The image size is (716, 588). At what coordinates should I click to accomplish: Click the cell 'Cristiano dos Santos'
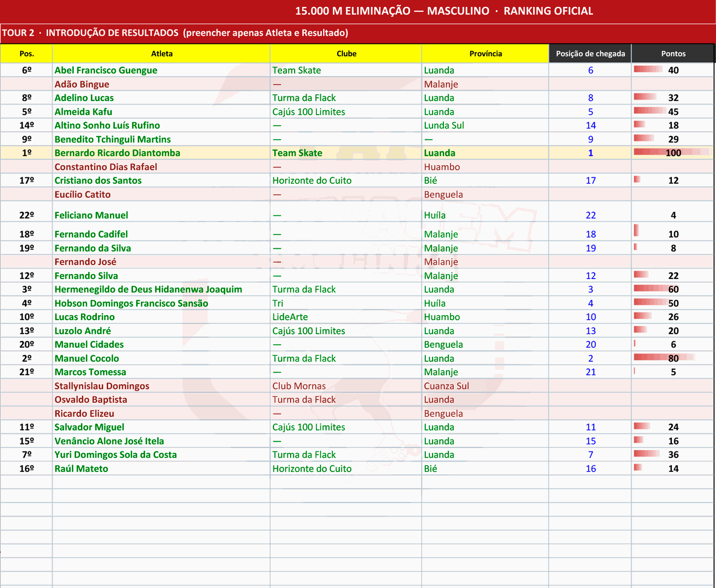(161, 180)
